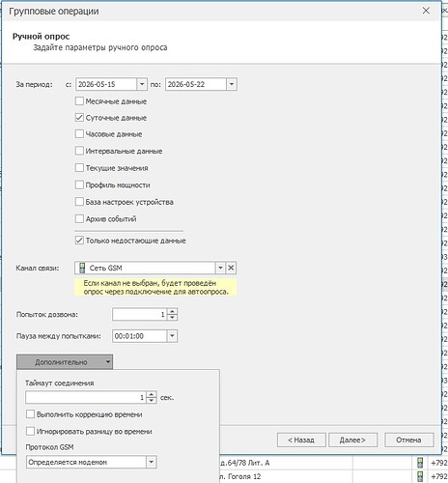Open the Протокол GSM dropdown
The width and height of the screenshot is (448, 483).
point(152,462)
